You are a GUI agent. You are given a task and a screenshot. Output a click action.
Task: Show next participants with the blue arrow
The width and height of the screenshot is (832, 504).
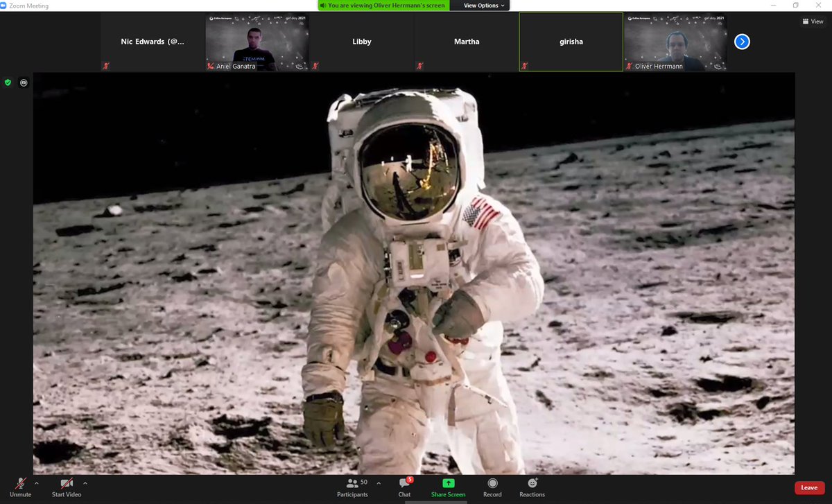[x=742, y=42]
